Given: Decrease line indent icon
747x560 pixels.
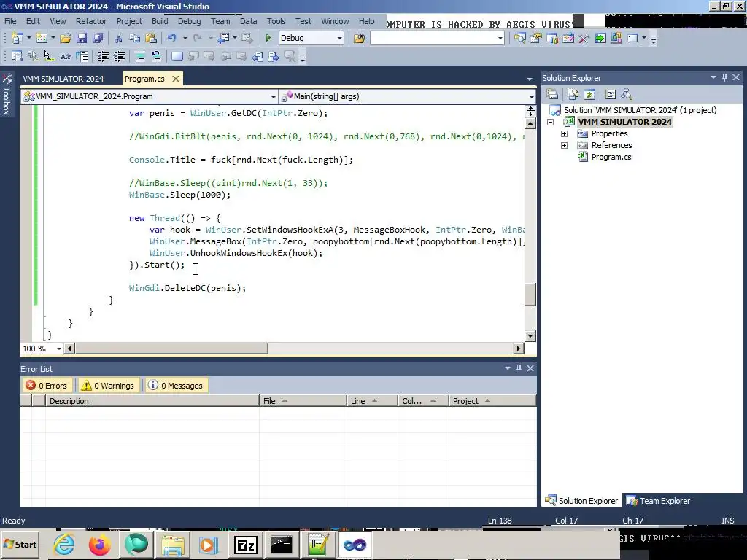Looking at the screenshot, I should click(103, 57).
